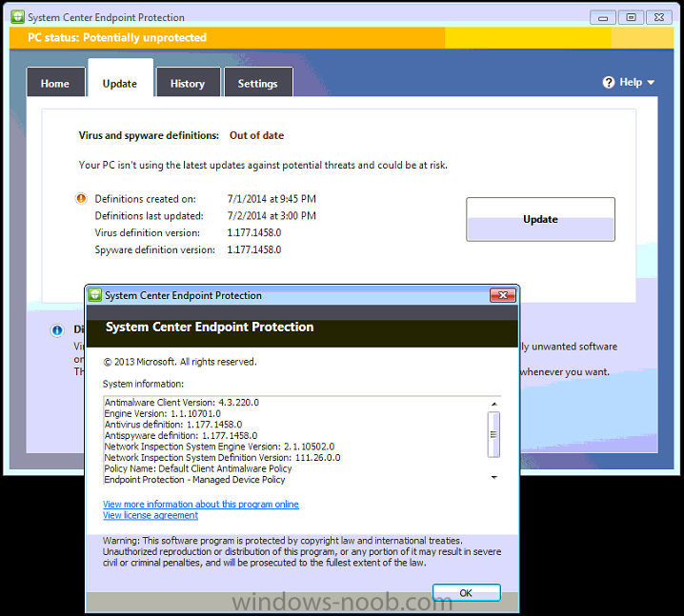
Task: Select 'Policy Name: Default Client Antimalware Policy' line
Action: [x=198, y=468]
